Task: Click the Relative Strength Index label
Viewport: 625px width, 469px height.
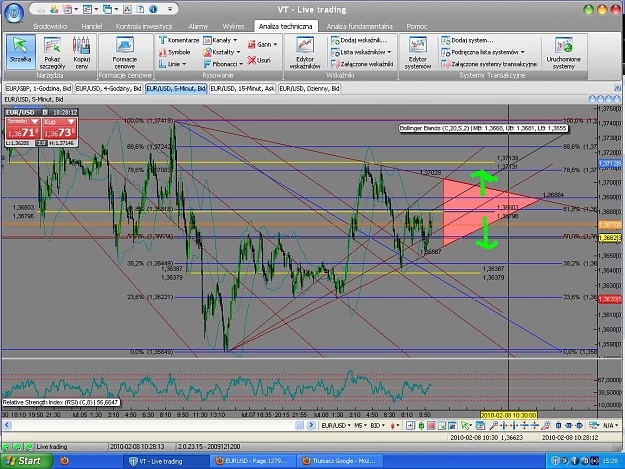Action: pyautogui.click(x=61, y=402)
